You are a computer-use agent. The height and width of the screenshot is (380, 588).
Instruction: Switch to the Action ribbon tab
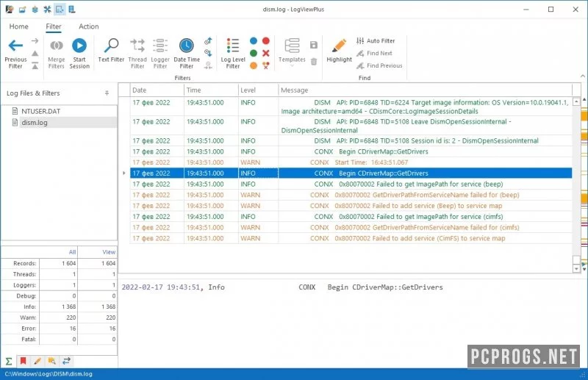click(89, 26)
